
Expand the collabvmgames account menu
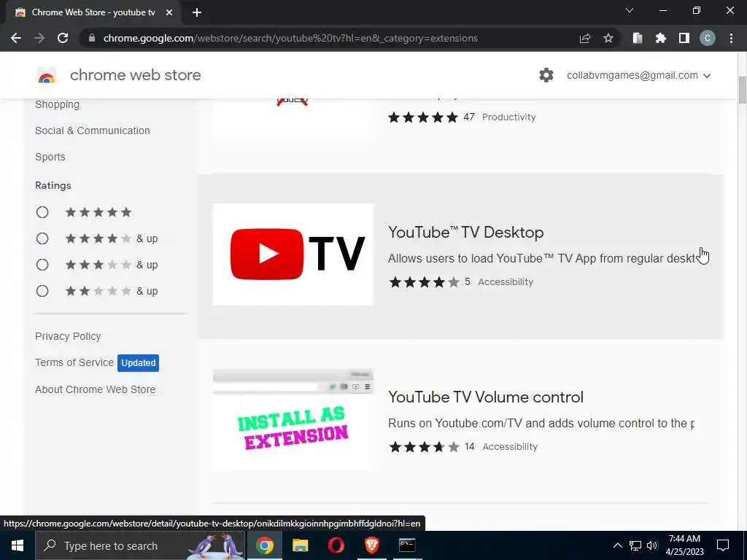(638, 75)
